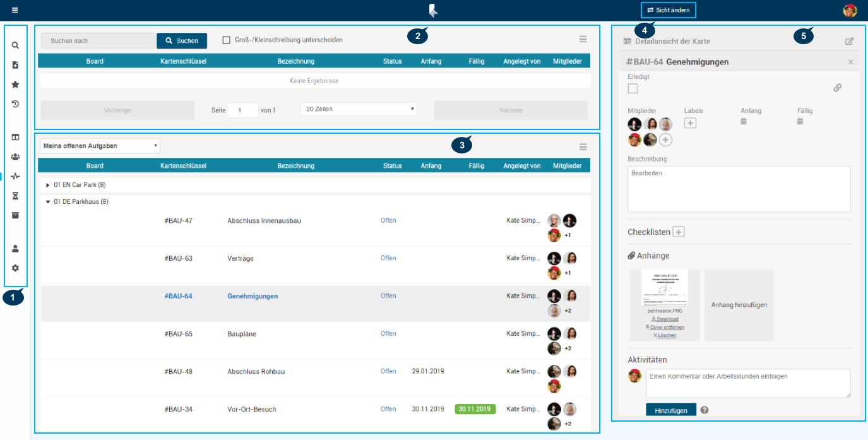
Task: Open the favorites star in the sidebar
Action: pyautogui.click(x=15, y=85)
